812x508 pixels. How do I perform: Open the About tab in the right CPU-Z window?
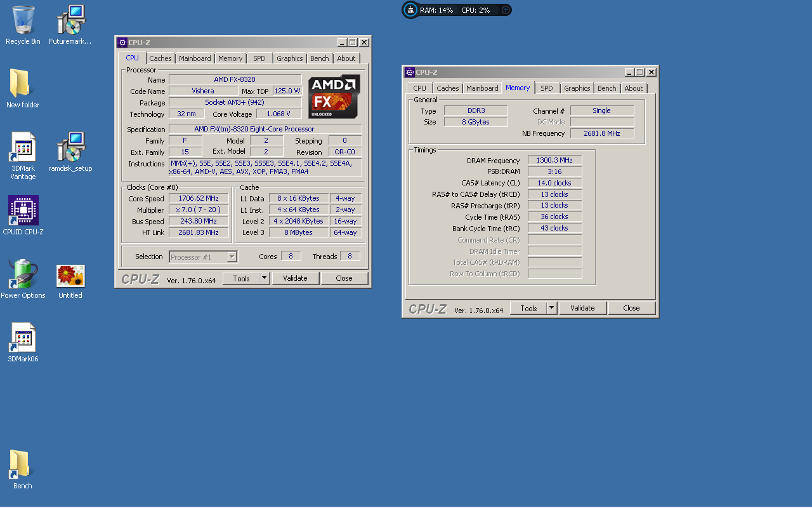[634, 88]
